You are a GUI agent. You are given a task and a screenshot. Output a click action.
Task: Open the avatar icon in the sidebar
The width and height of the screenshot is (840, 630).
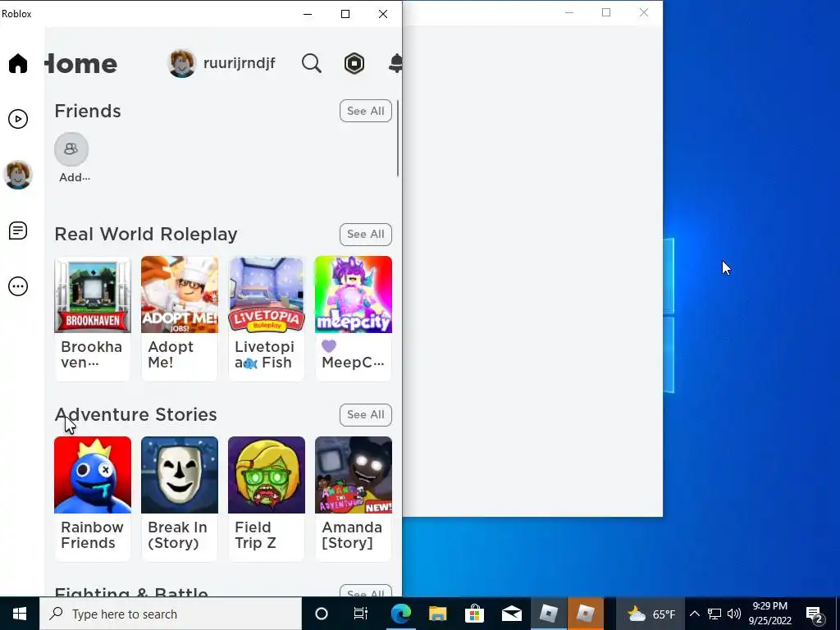coord(18,175)
